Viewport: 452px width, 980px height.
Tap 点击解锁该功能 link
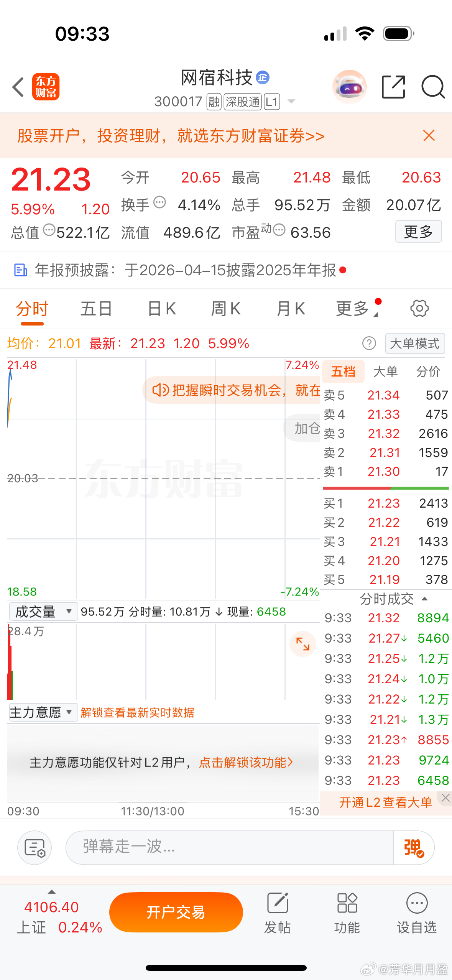tap(246, 763)
